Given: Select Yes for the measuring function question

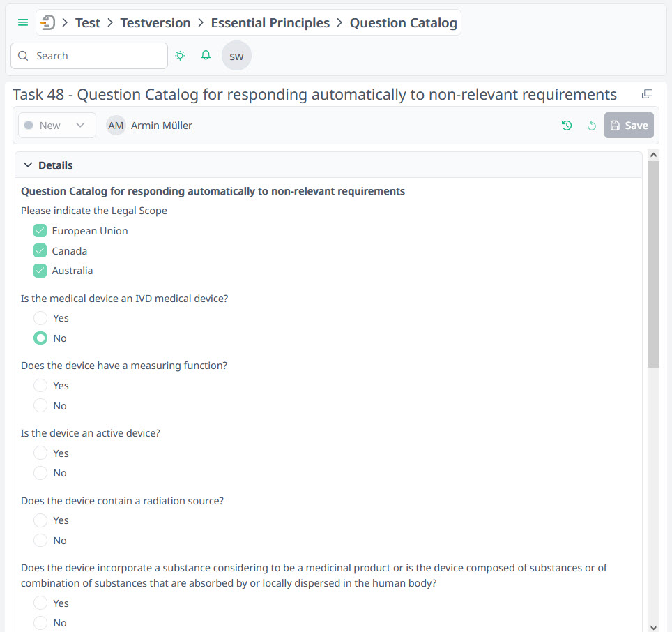Looking at the screenshot, I should click(x=40, y=385).
